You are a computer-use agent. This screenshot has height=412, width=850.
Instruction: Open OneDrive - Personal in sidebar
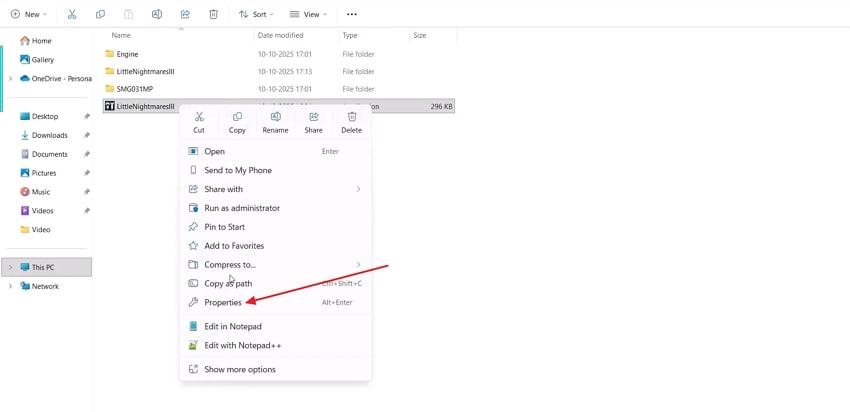[x=56, y=79]
